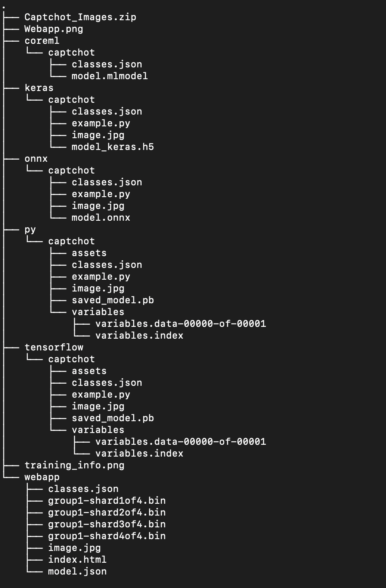Click the keras directory entry
Screen dimensions: 386x588
click(39, 88)
